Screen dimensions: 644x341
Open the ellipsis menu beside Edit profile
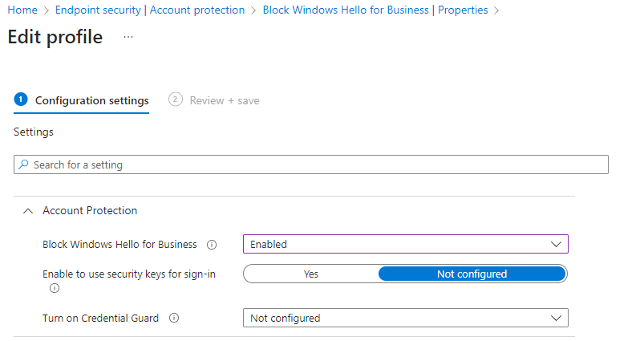(128, 38)
